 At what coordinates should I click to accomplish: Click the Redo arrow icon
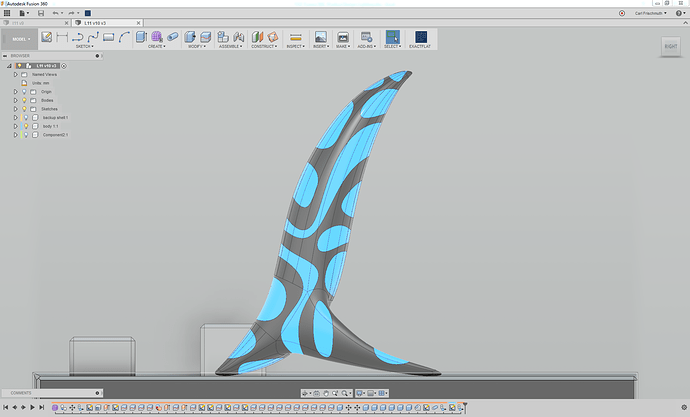coord(71,13)
